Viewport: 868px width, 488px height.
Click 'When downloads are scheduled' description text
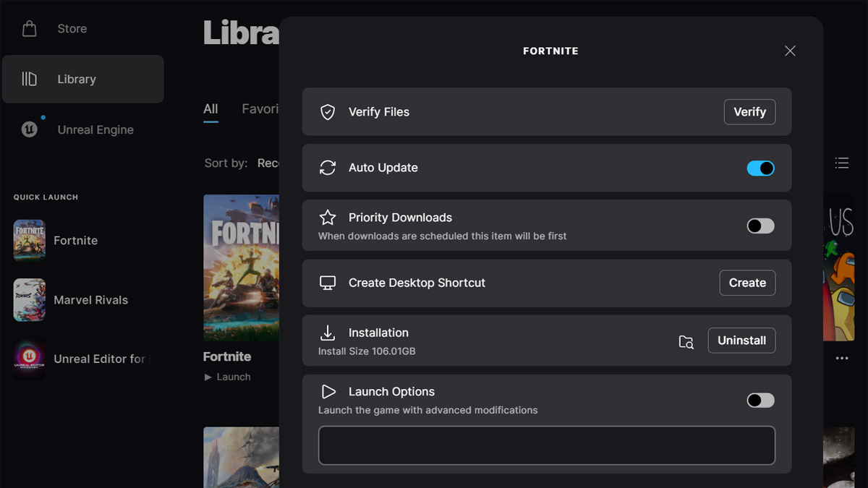click(x=443, y=236)
